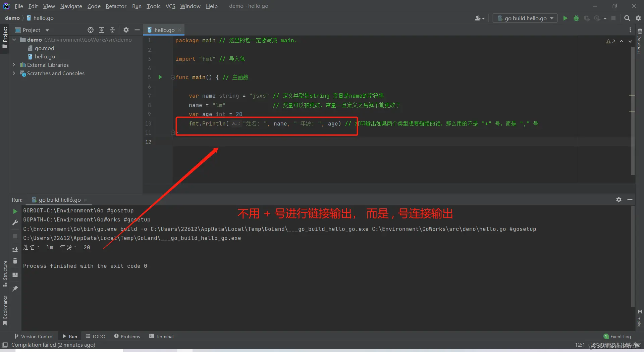Stop process in Run panel sidebar
This screenshot has height=352, width=644.
(15, 236)
